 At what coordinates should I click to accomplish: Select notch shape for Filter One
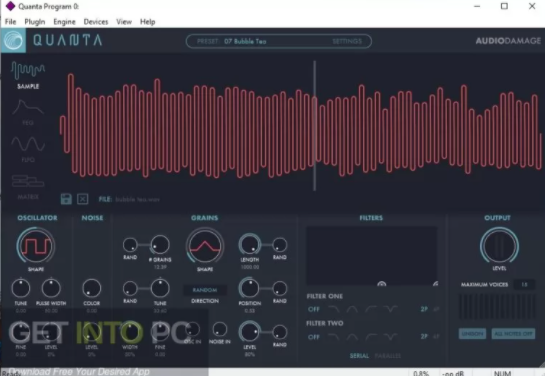click(390, 309)
